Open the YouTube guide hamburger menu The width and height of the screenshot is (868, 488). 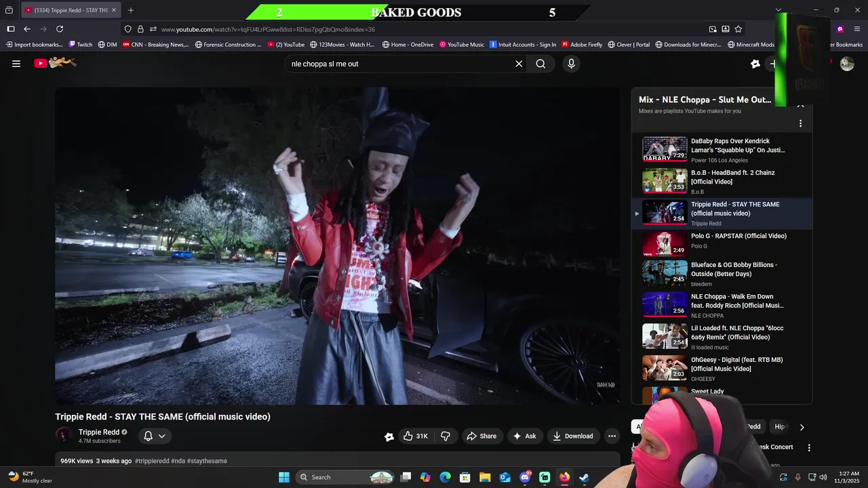pos(16,64)
